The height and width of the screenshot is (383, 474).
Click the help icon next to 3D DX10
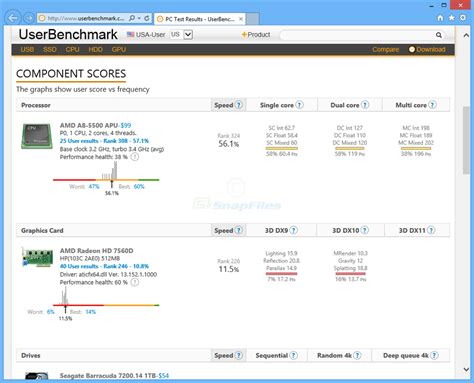pos(365,230)
